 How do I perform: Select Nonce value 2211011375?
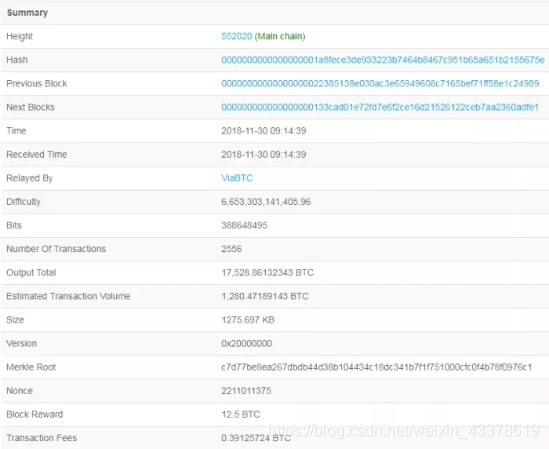(x=246, y=391)
